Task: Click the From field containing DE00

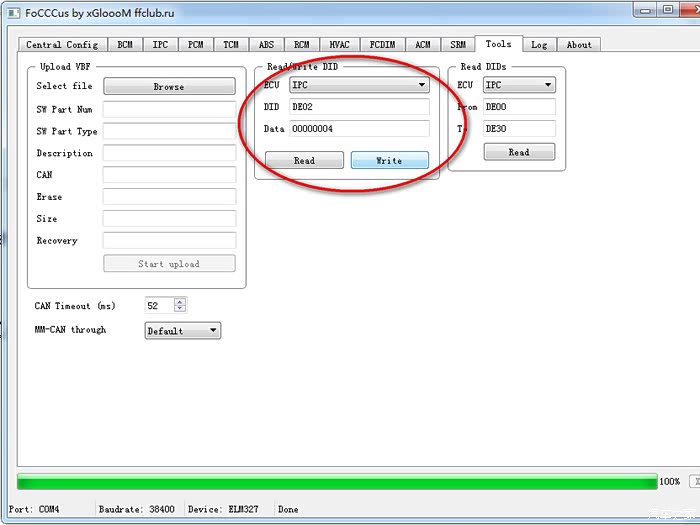Action: 518,107
